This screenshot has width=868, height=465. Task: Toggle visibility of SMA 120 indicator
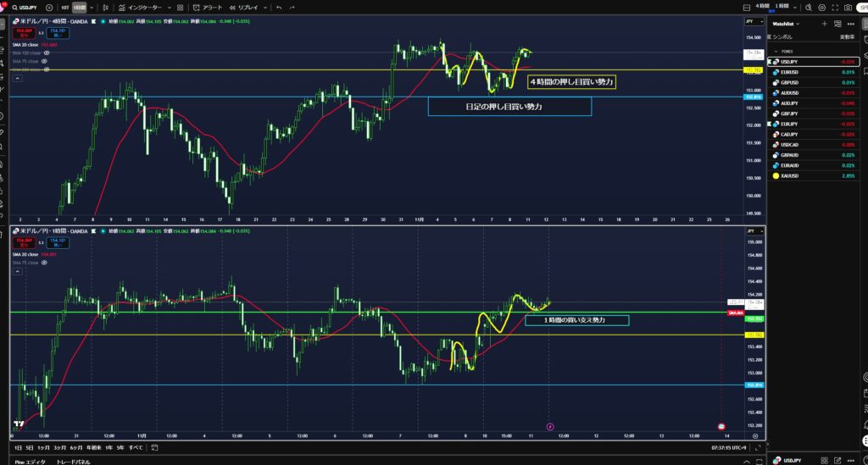pos(47,53)
